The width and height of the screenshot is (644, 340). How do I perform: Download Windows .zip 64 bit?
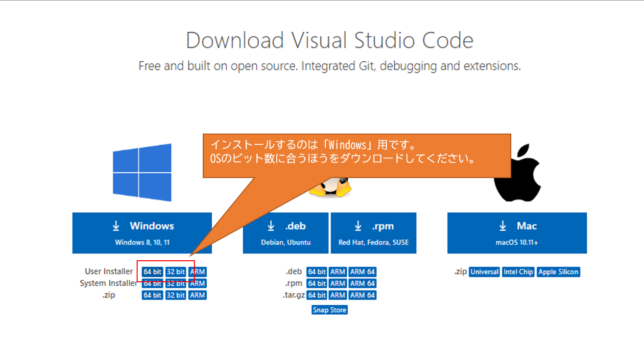[x=152, y=295]
